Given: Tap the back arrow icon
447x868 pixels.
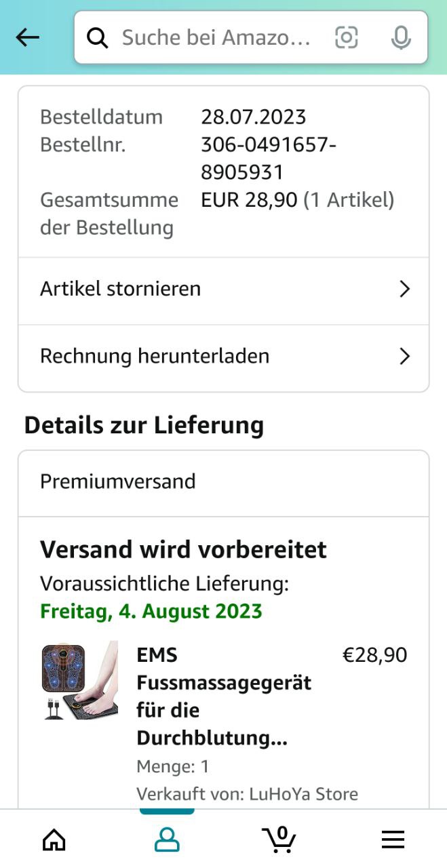Looking at the screenshot, I should tap(28, 38).
